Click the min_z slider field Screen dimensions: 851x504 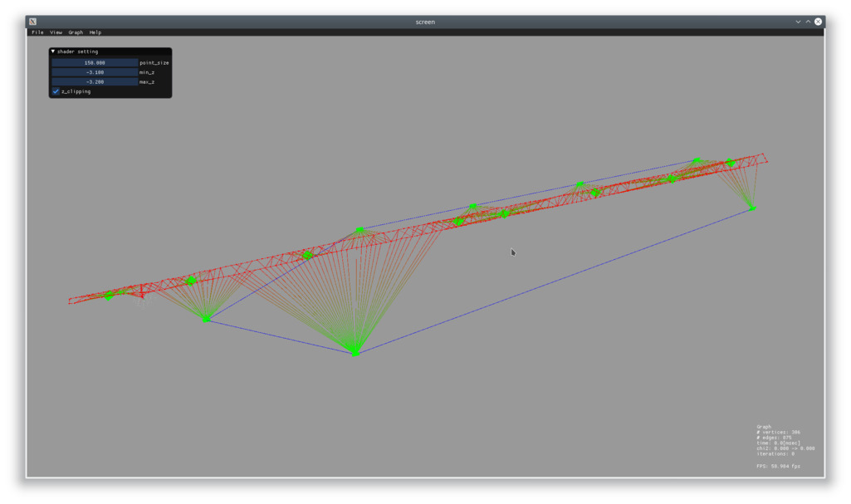95,72
